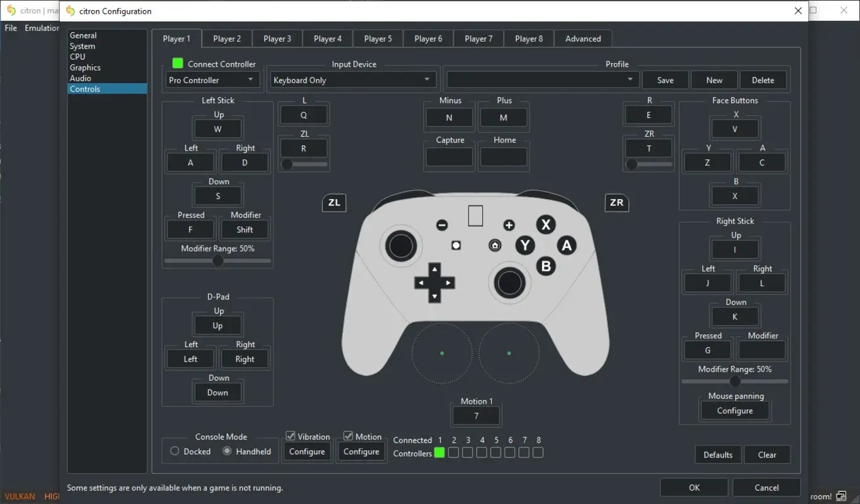Click the Plus button on the controller diagram
The image size is (860, 504).
509,224
